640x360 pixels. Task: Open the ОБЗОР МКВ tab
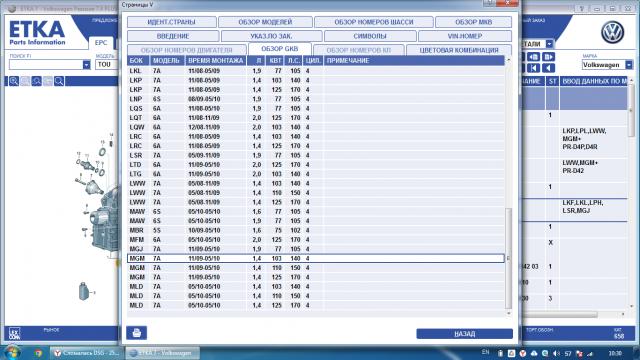click(473, 22)
